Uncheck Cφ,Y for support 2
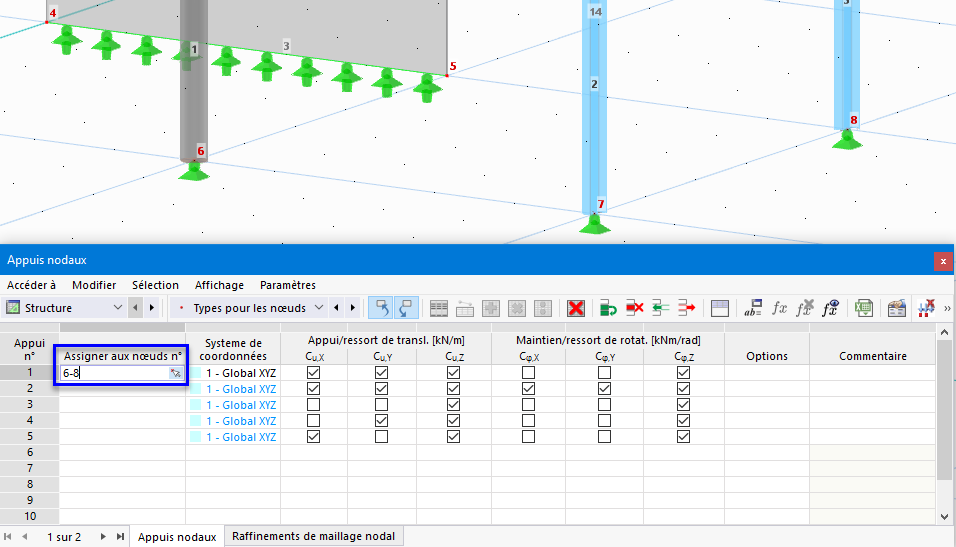 tap(604, 388)
